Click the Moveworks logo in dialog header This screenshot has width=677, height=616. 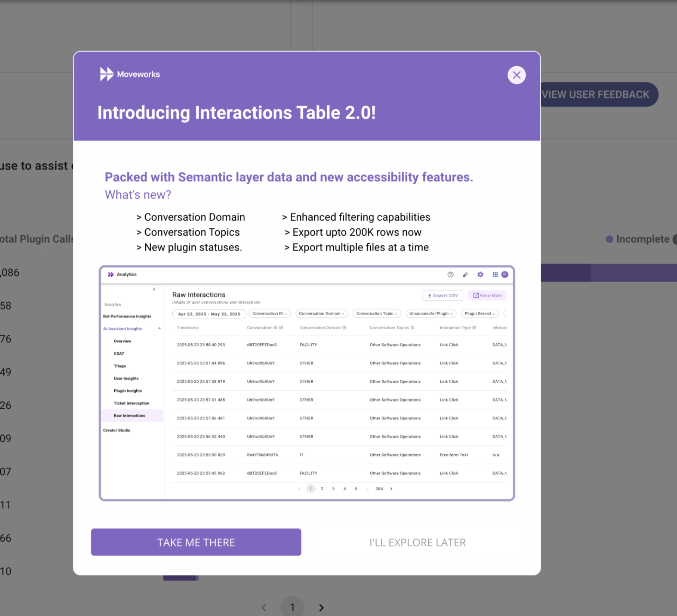pos(130,74)
